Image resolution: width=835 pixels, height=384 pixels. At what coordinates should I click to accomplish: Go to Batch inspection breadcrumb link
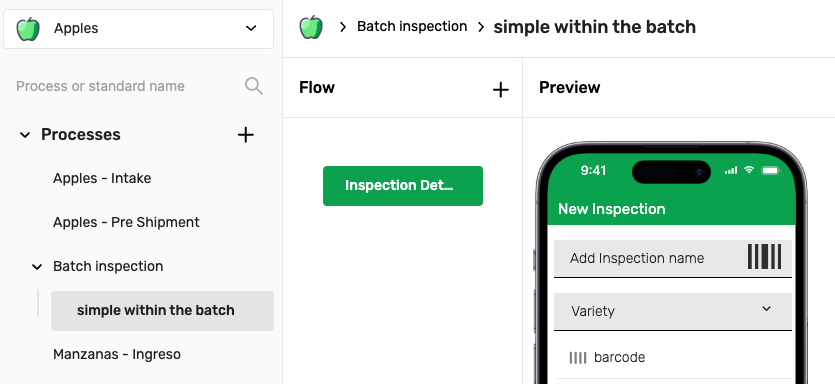click(x=412, y=27)
